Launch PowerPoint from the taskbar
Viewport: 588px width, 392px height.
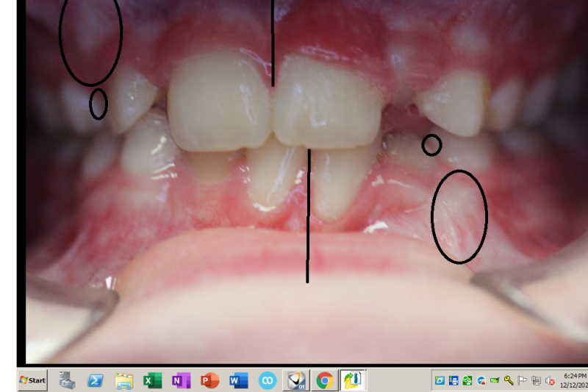pos(209,380)
